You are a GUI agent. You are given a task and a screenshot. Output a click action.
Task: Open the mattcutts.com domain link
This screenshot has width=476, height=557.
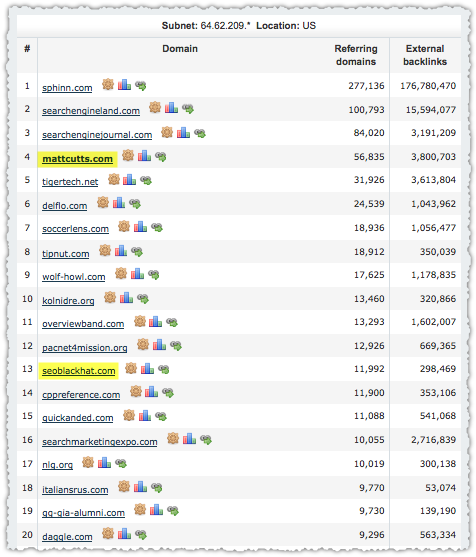coord(77,158)
